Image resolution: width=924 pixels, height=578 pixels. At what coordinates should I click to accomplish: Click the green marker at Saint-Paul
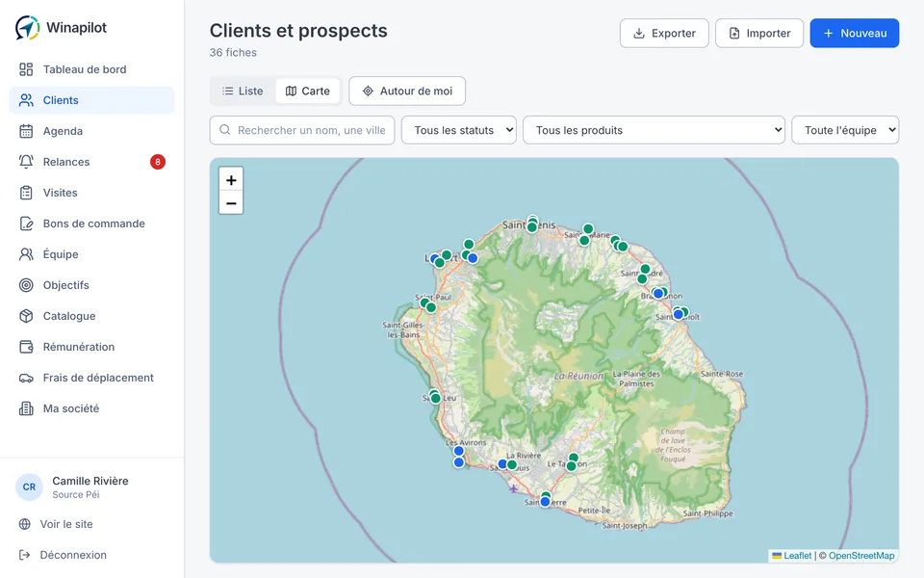(431, 307)
